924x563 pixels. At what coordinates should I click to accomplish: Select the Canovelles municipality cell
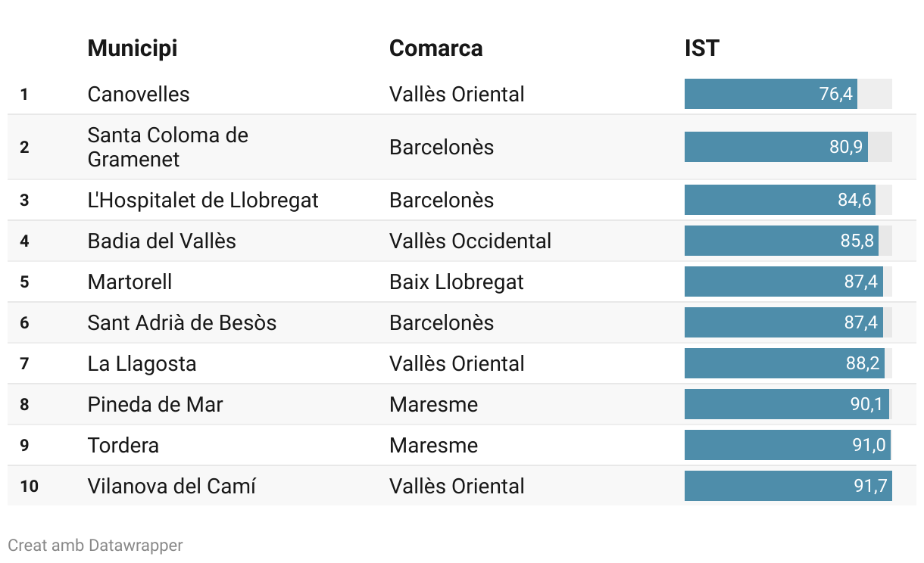pyautogui.click(x=139, y=95)
